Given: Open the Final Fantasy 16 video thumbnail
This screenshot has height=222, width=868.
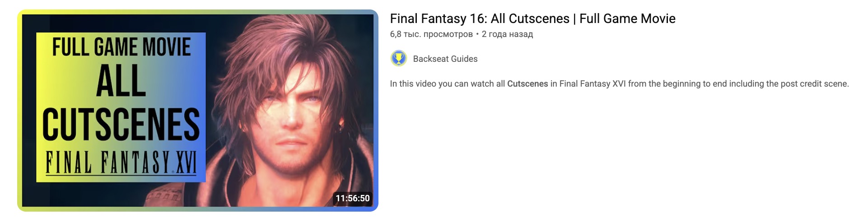Looking at the screenshot, I should 198,111.
